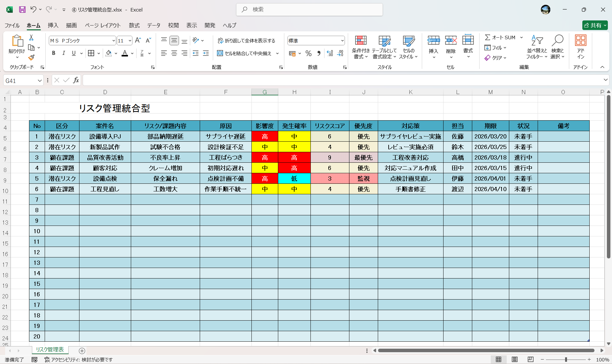The image size is (612, 364).
Task: Open Find & Select tool
Action: click(557, 47)
